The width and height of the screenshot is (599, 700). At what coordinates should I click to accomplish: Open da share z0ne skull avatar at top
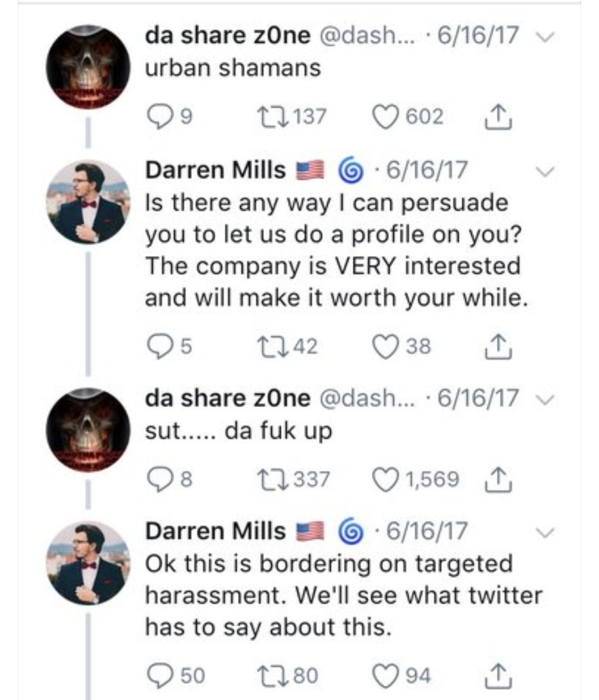[88, 67]
